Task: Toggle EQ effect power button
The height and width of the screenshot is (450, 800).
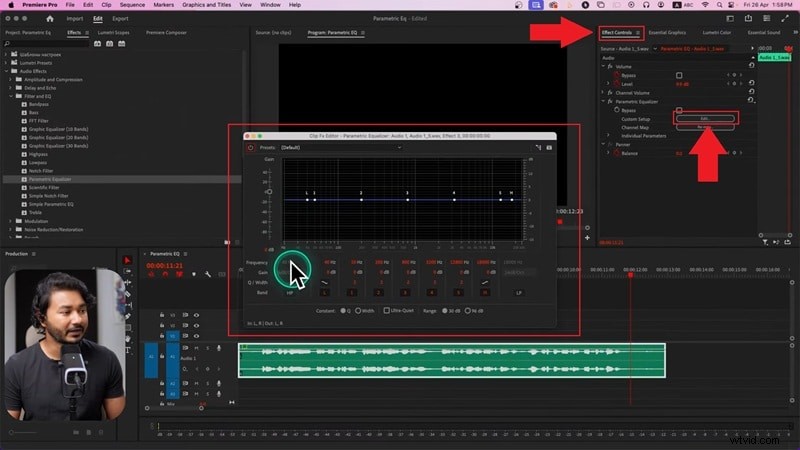Action: pos(251,147)
